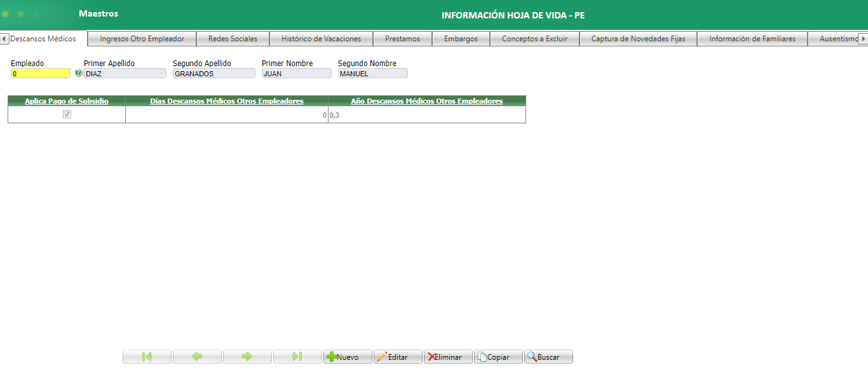The height and width of the screenshot is (382, 868).
Task: Select the first record navigation icon
Action: [x=147, y=357]
